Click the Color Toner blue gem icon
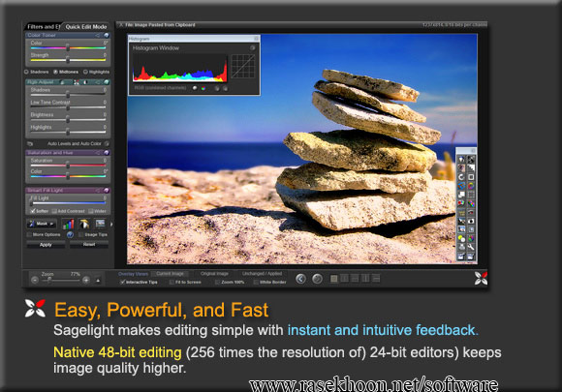The height and width of the screenshot is (392, 562). pos(106,35)
